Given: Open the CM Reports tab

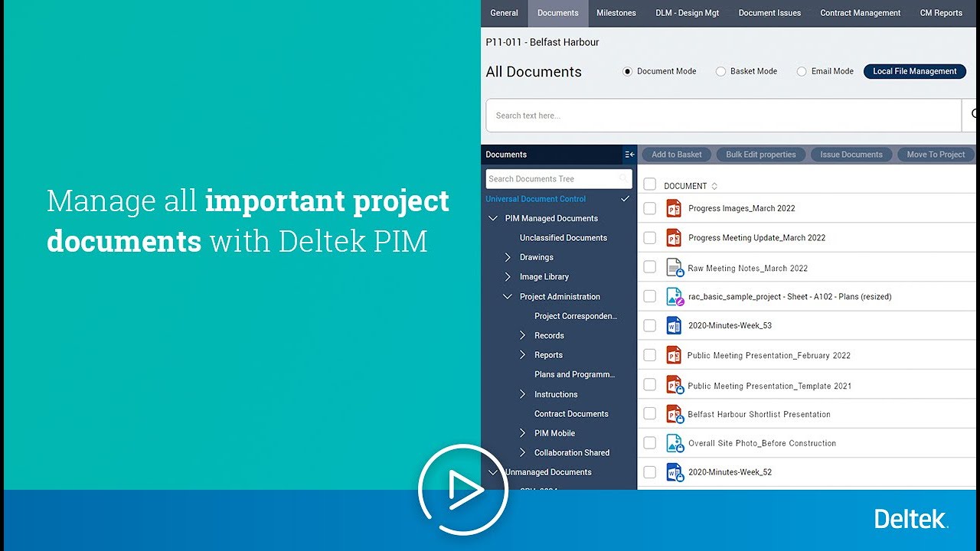Looking at the screenshot, I should click(941, 13).
